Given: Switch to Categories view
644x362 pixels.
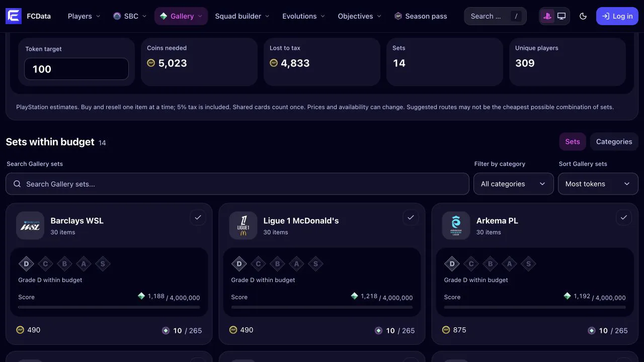Looking at the screenshot, I should (614, 142).
